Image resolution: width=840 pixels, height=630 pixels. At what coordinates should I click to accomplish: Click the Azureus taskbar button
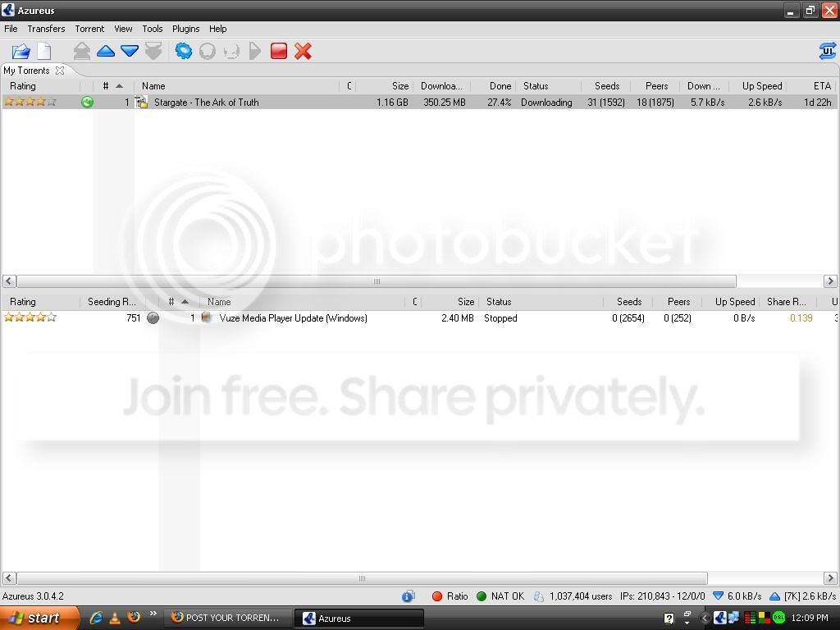359,619
